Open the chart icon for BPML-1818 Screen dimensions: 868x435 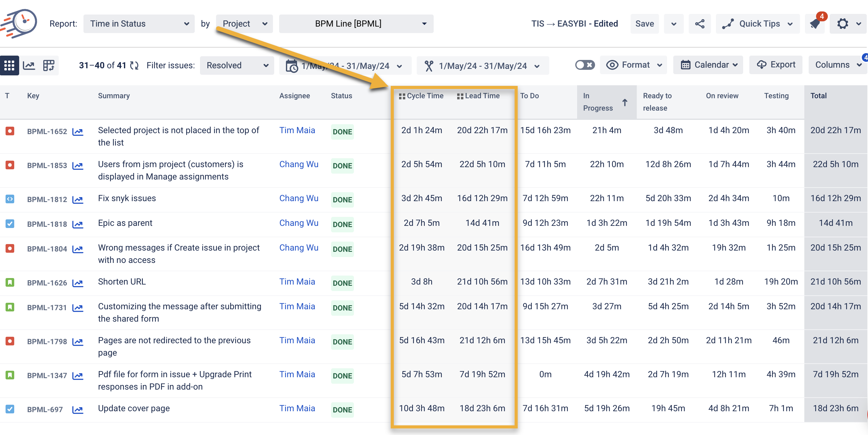78,224
